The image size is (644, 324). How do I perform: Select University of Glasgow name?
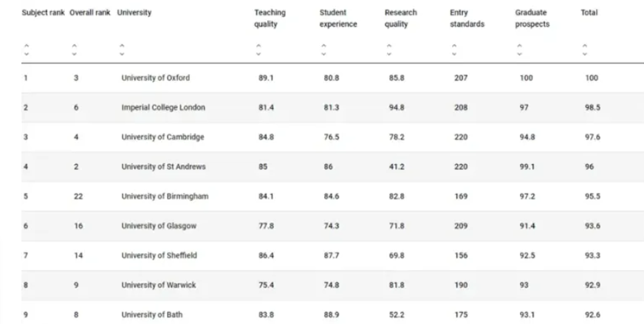tap(159, 226)
